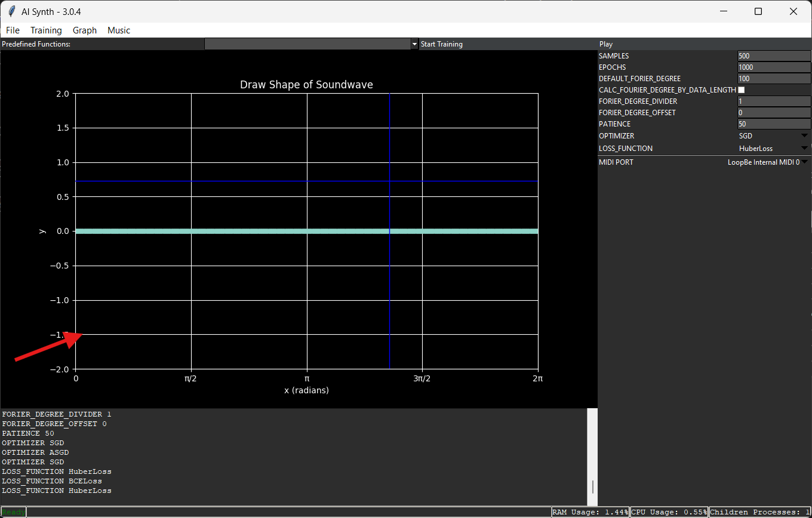The image size is (812, 518).
Task: Click the log panel vertical scrollbar
Action: 592,457
